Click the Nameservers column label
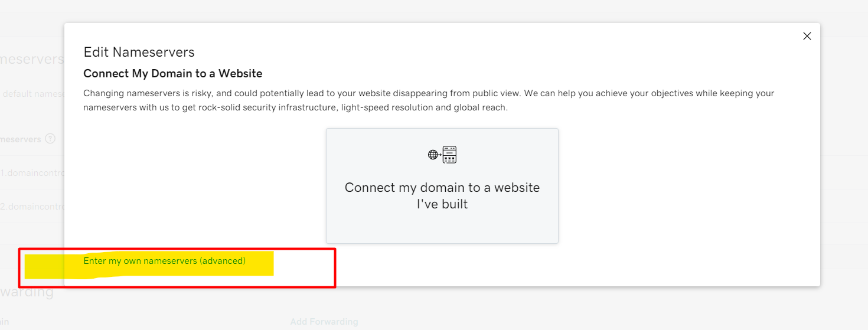 coord(21,139)
